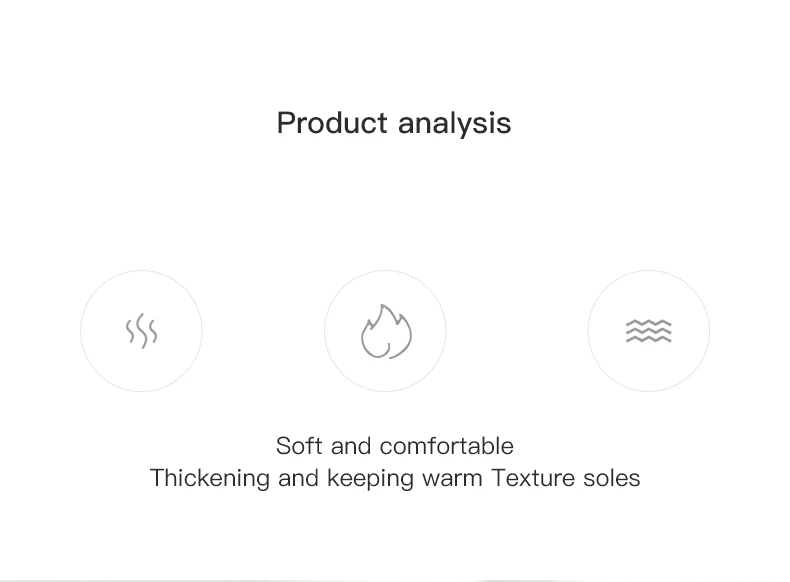Click the keeping warm phrase
This screenshot has height=582, width=790.
click(x=405, y=479)
